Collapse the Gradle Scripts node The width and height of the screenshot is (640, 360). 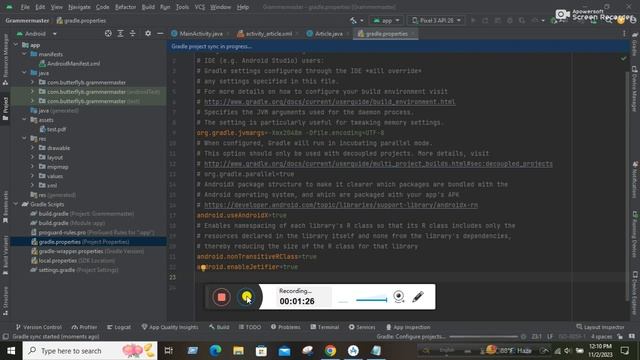tap(16, 204)
